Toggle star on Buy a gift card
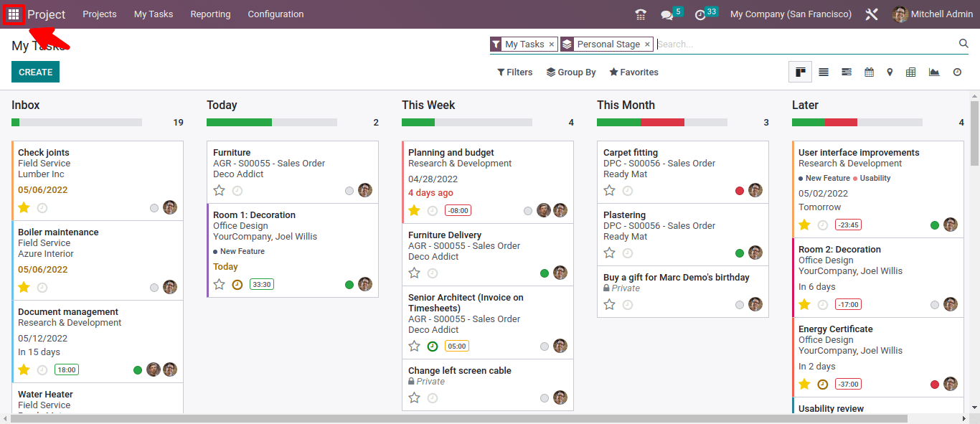Image resolution: width=980 pixels, height=424 pixels. tap(609, 304)
